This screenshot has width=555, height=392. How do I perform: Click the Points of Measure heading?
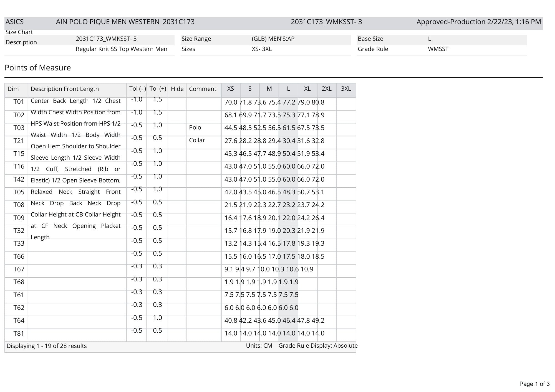point(38,68)
